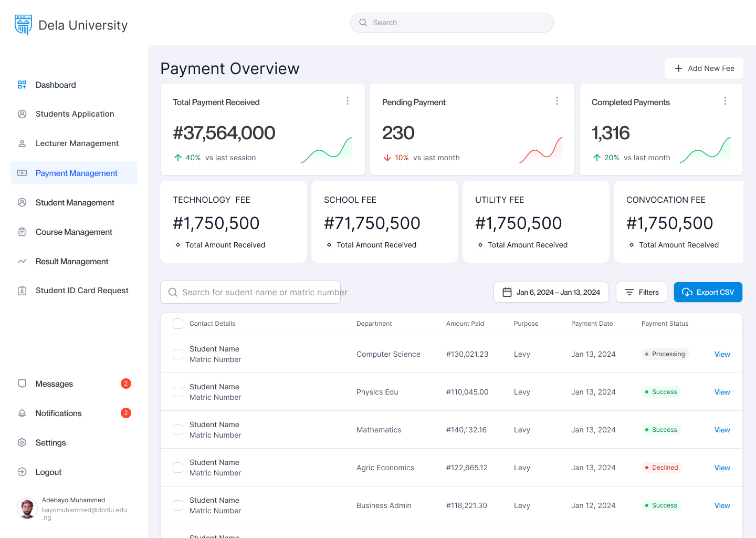Click the Add New Fee button
Viewport: 756px width, 538px height.
(703, 68)
